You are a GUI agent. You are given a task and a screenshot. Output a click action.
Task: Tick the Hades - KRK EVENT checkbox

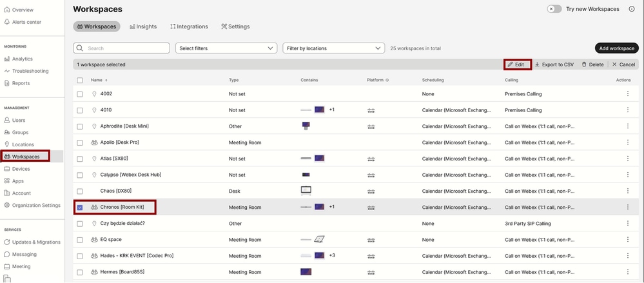pyautogui.click(x=80, y=256)
